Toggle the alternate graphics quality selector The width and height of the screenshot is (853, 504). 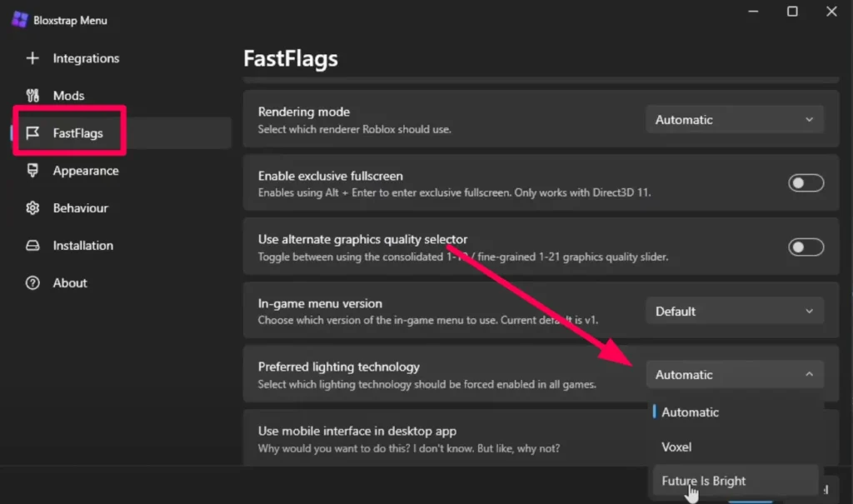(806, 247)
